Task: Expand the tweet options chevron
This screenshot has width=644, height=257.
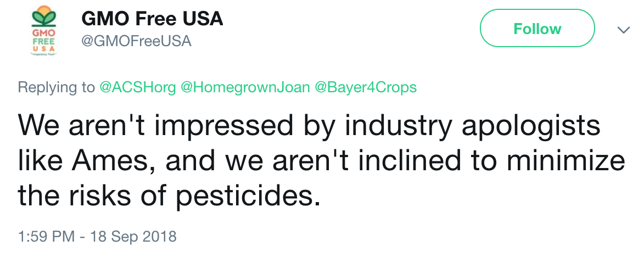Action: pyautogui.click(x=623, y=30)
